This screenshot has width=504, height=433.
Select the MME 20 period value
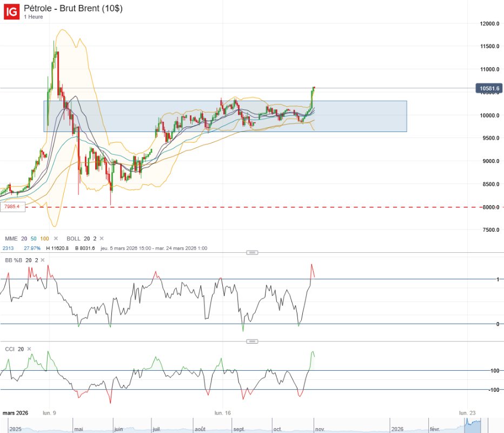click(24, 238)
